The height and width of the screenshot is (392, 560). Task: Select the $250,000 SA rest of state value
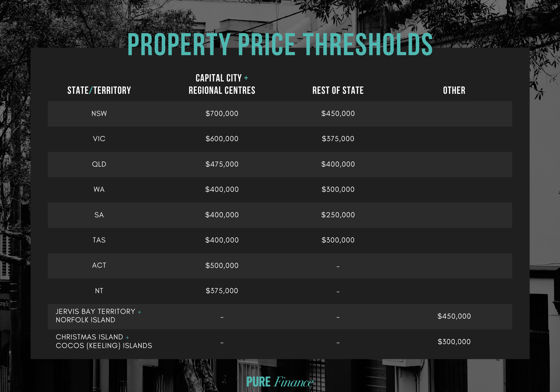338,215
